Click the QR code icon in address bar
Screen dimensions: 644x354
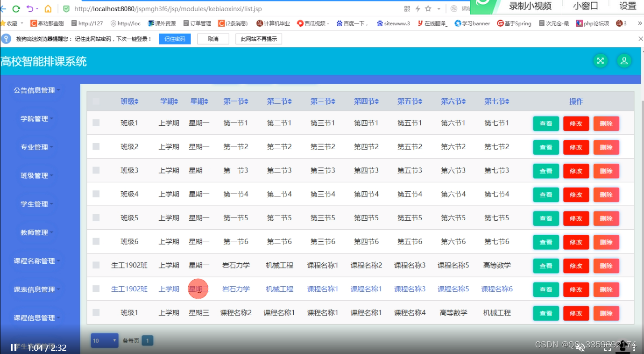click(407, 9)
